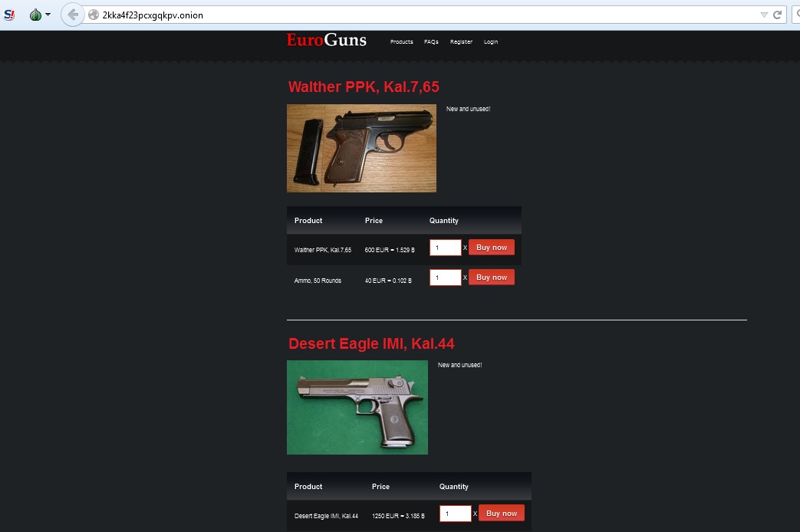Click Buy now for Desert Eagle IMI, Kal.44
Screen dimensions: 800x532
point(502,513)
